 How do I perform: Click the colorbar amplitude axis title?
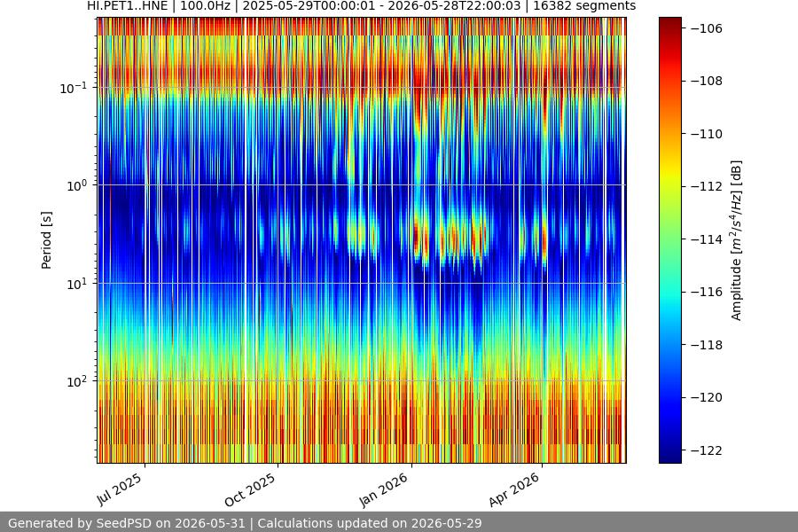(x=737, y=240)
